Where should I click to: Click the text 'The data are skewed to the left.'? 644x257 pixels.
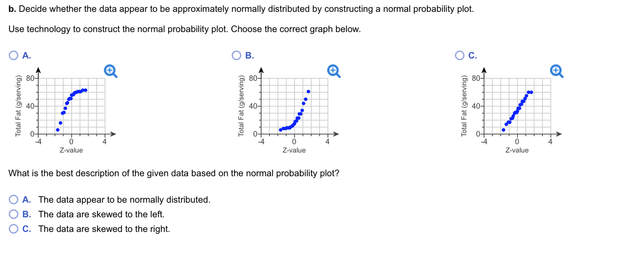point(101,214)
